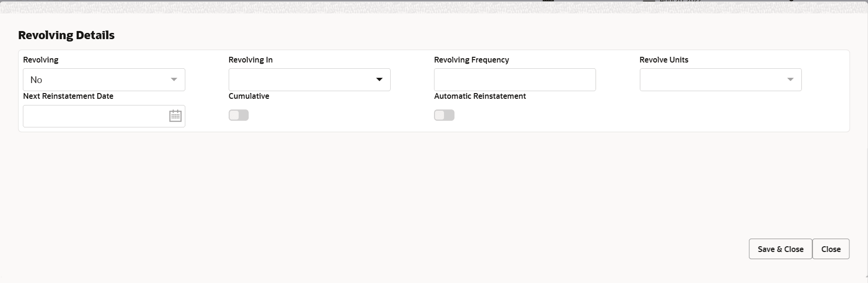Click the Save & Close button
The image size is (868, 283).
780,249
